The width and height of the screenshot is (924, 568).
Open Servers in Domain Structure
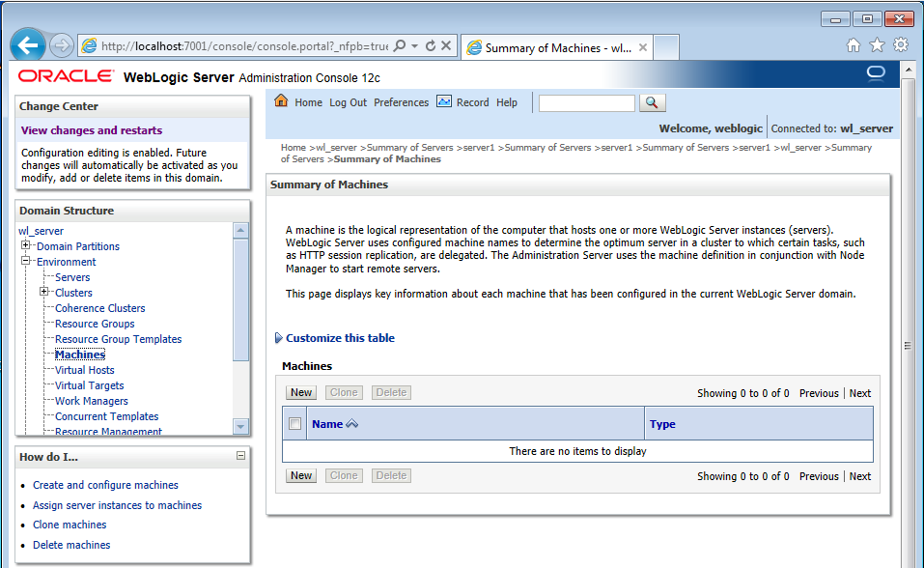[x=72, y=277]
